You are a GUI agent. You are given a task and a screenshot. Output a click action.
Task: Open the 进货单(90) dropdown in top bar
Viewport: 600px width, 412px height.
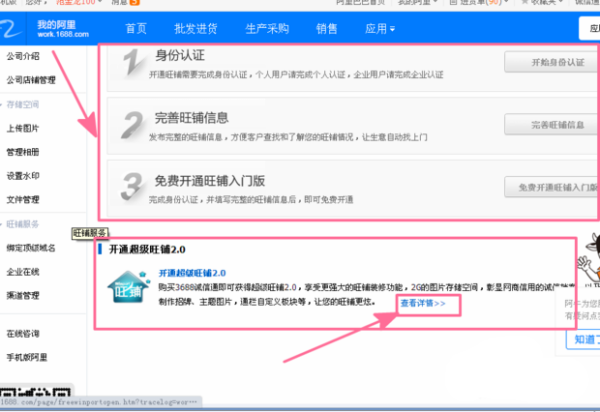(479, 2)
